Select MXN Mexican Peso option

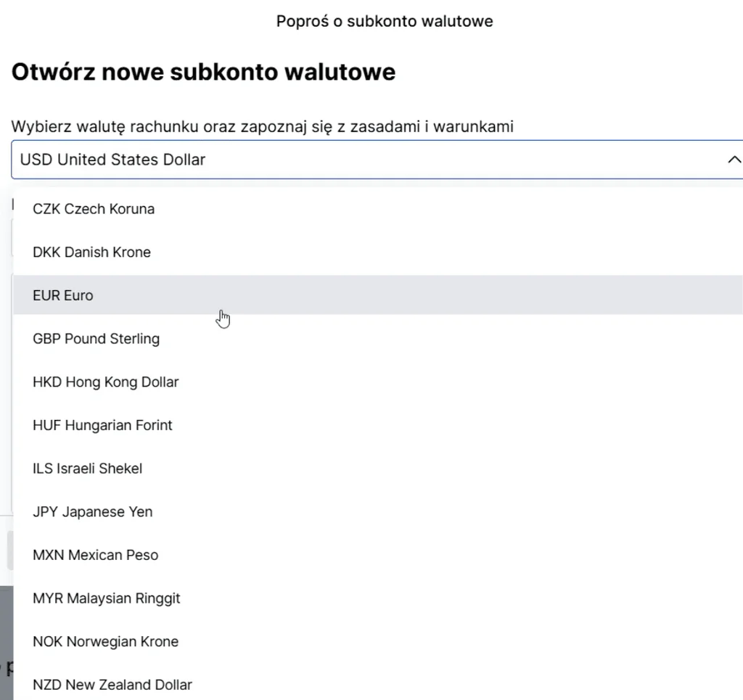click(378, 555)
